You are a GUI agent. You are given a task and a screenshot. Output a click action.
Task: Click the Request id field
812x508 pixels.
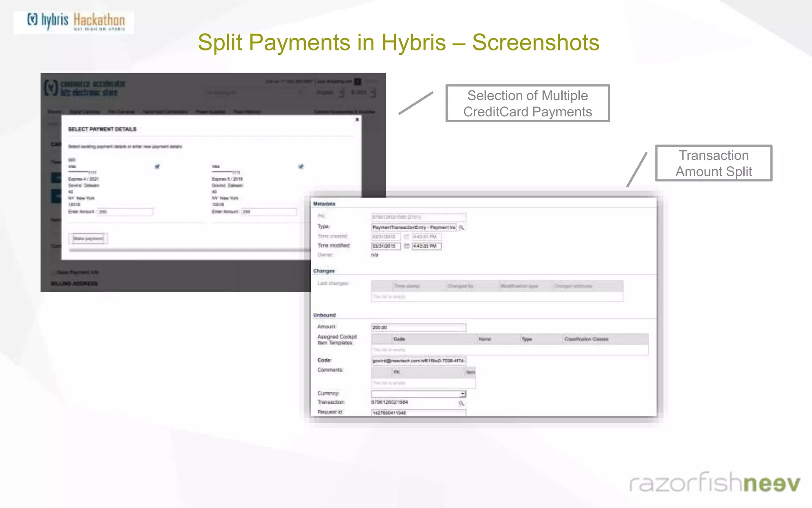click(x=418, y=413)
